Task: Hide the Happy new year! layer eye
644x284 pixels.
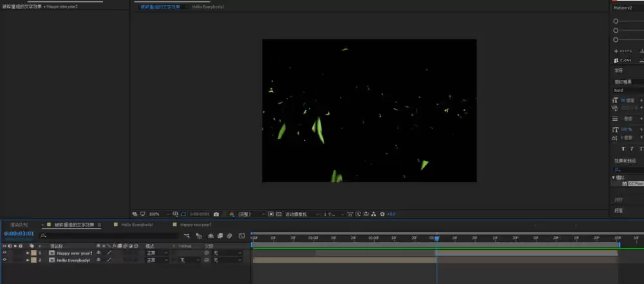Action: [x=4, y=252]
